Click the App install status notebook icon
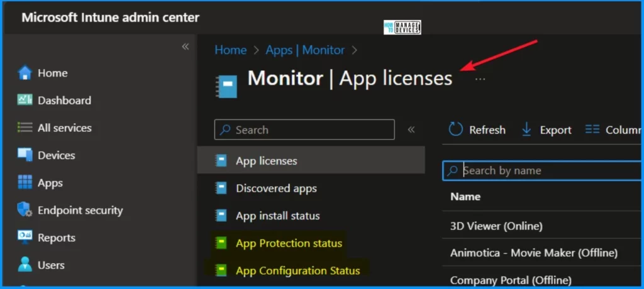The width and height of the screenshot is (644, 289). click(x=221, y=216)
